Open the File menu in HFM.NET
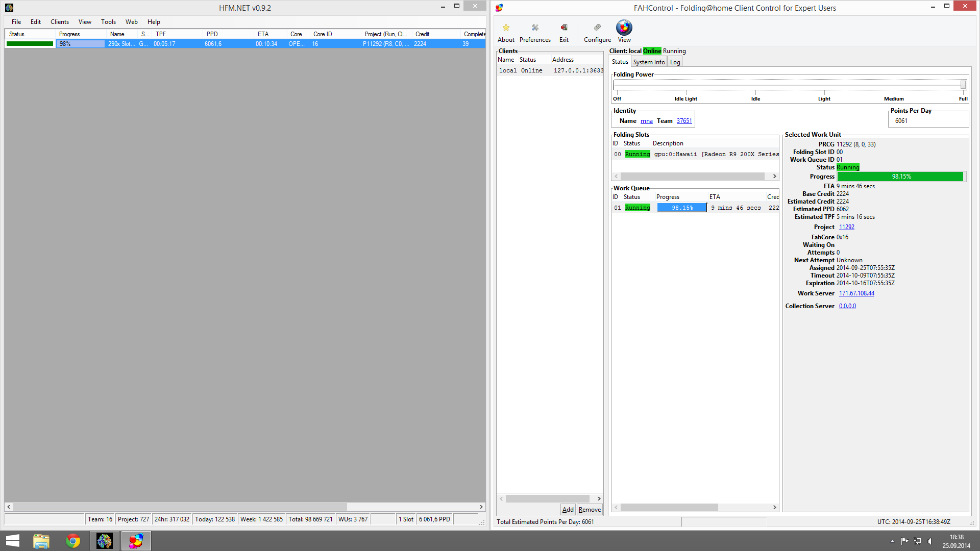The height and width of the screenshot is (551, 980). click(x=16, y=22)
